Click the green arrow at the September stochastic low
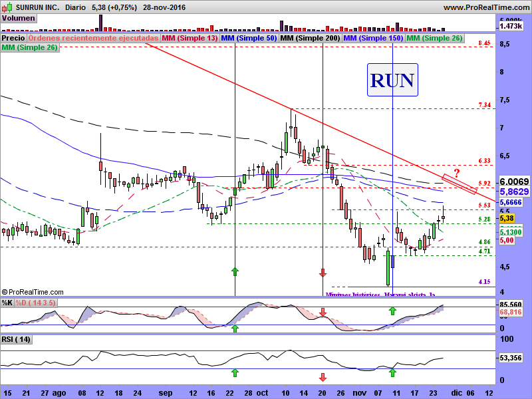The height and width of the screenshot is (399, 532). click(235, 328)
